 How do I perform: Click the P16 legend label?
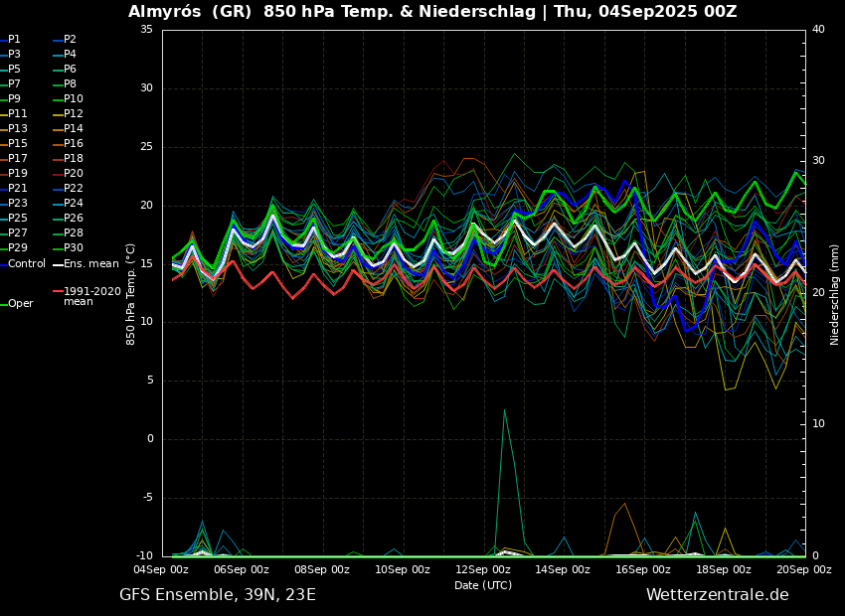tap(74, 144)
